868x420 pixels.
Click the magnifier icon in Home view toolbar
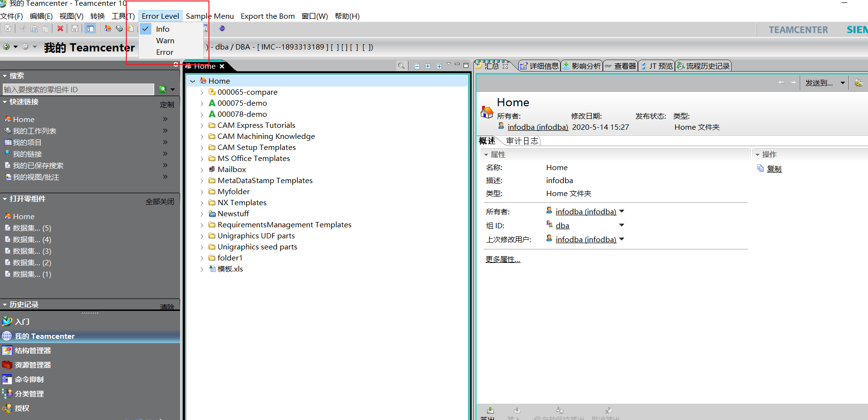pyautogui.click(x=401, y=66)
